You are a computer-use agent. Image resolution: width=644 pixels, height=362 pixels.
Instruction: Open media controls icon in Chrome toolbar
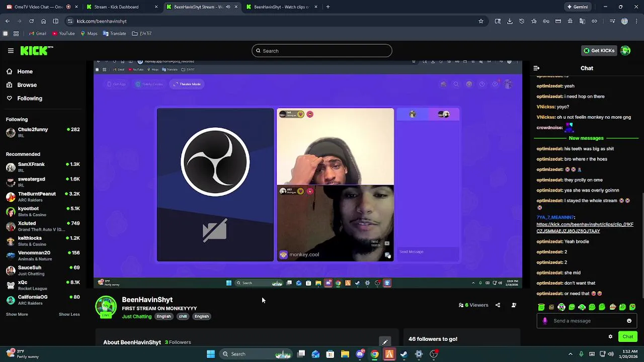[x=612, y=21]
